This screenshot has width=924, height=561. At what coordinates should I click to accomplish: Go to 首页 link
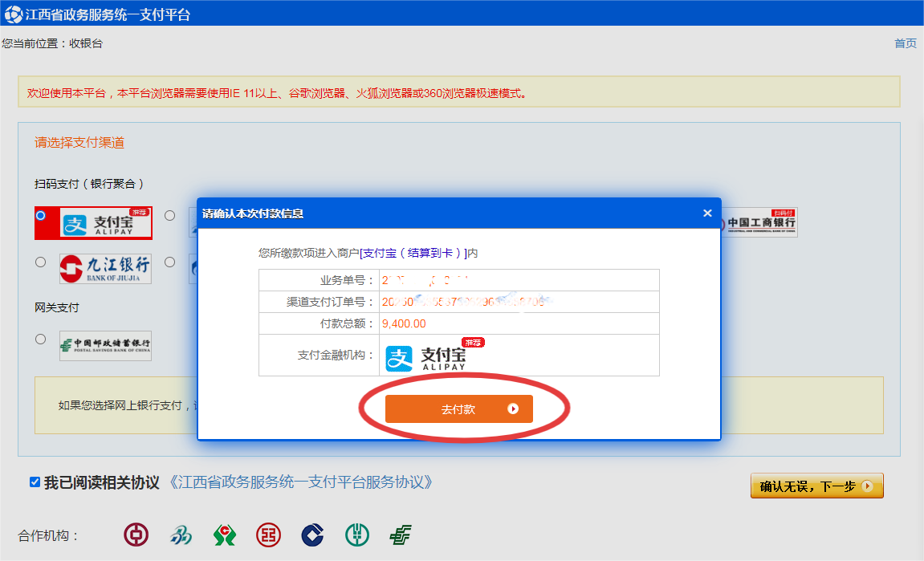906,43
